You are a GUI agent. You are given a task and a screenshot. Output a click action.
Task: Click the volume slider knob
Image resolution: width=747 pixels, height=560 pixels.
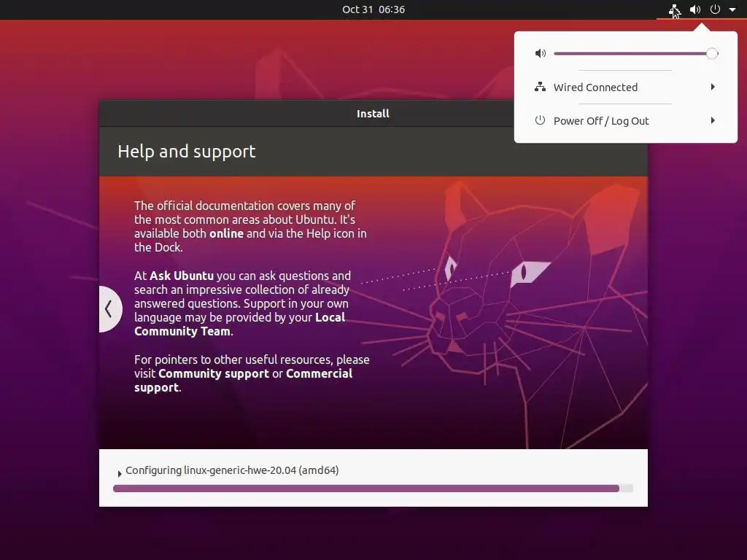[712, 53]
